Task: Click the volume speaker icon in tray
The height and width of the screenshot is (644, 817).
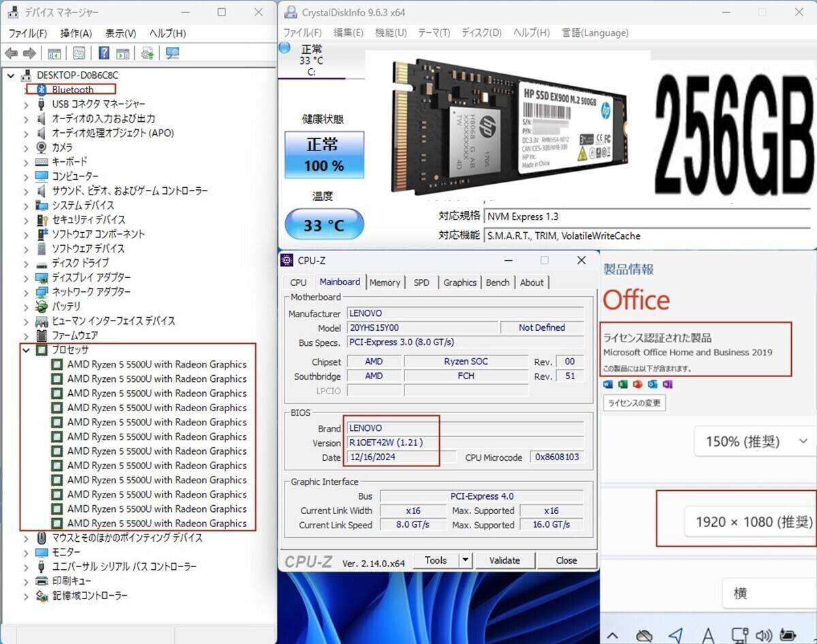Action: [x=765, y=634]
